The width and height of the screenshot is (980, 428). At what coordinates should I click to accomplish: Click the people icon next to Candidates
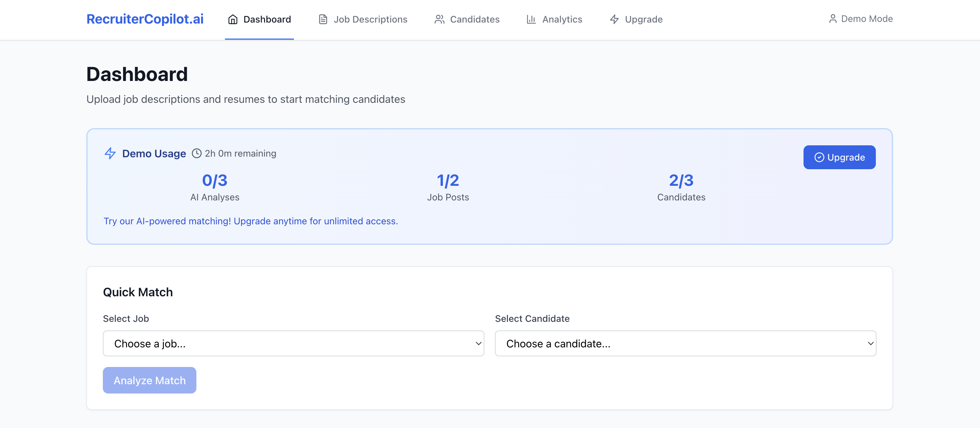pyautogui.click(x=439, y=19)
